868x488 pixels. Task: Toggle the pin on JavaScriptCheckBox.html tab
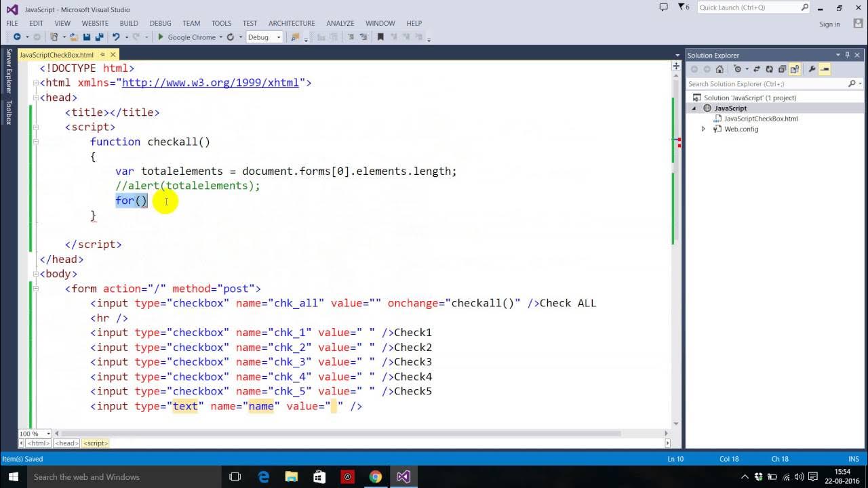tap(102, 55)
